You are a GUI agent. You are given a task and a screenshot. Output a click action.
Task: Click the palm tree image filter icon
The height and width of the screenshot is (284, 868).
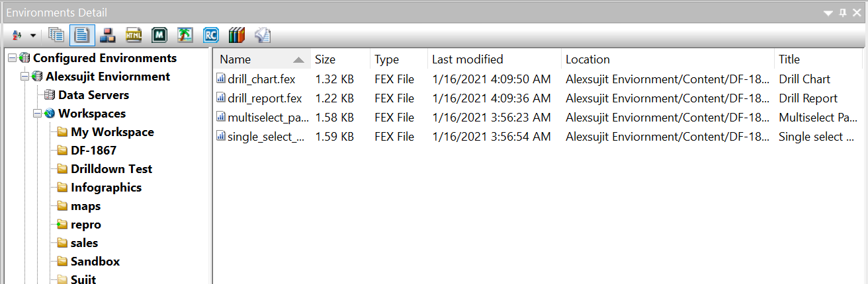[185, 35]
